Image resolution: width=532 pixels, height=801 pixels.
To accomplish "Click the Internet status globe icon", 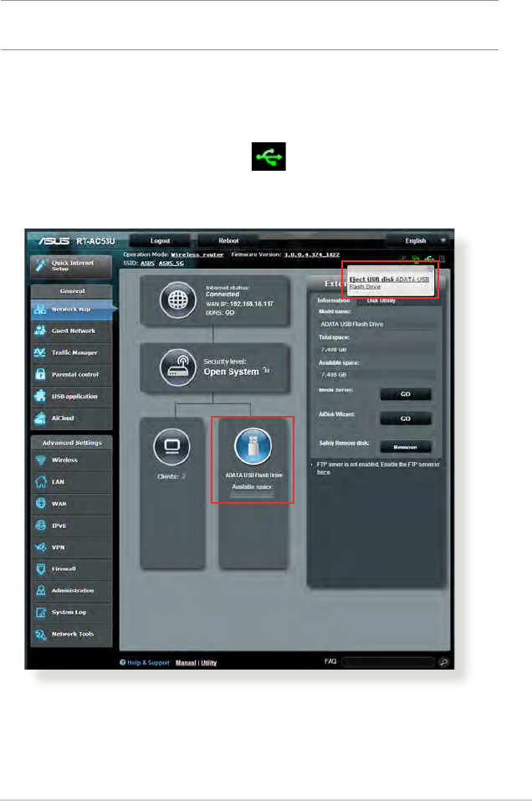I will coord(178,300).
